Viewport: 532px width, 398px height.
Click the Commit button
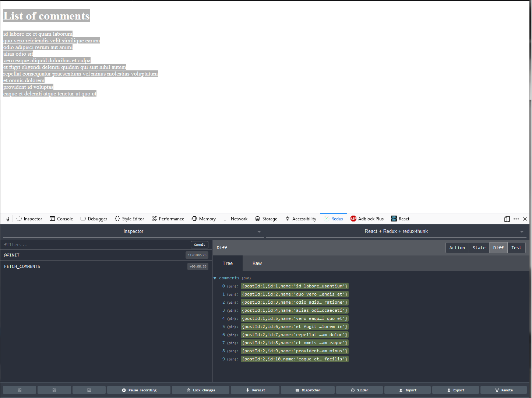(x=200, y=245)
